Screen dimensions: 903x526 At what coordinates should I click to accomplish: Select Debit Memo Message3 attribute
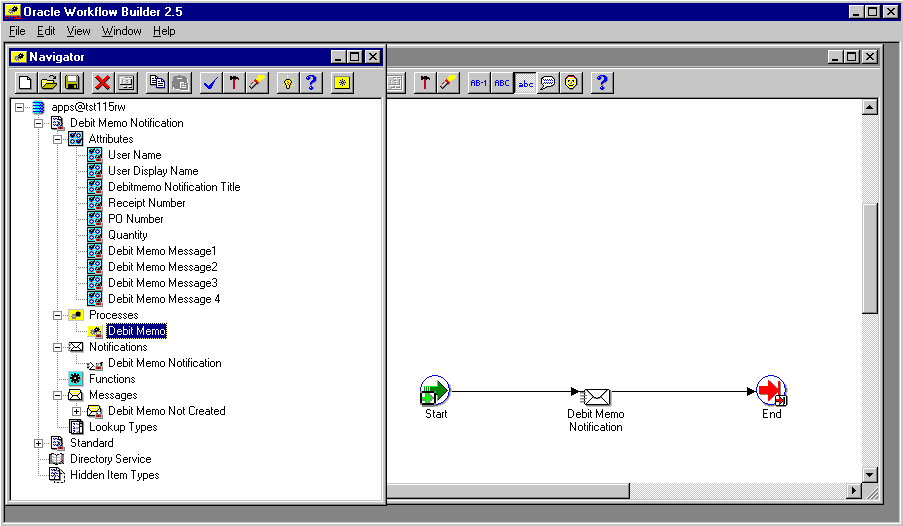click(x=163, y=283)
